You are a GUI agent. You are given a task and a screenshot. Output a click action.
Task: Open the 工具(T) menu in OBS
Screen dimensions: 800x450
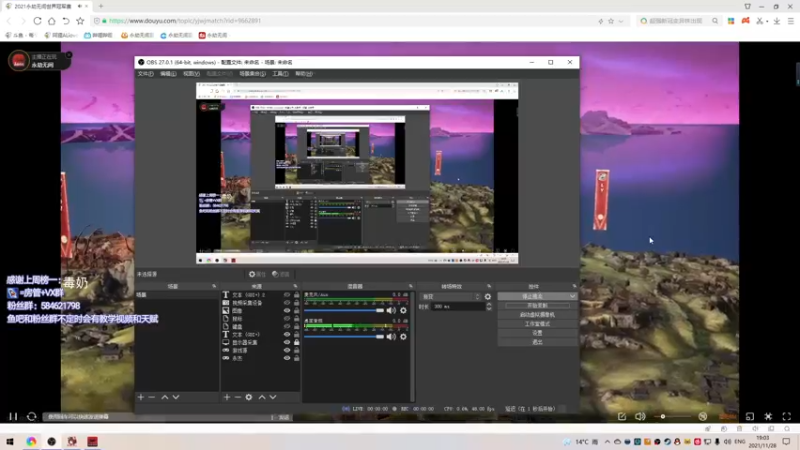(x=280, y=74)
